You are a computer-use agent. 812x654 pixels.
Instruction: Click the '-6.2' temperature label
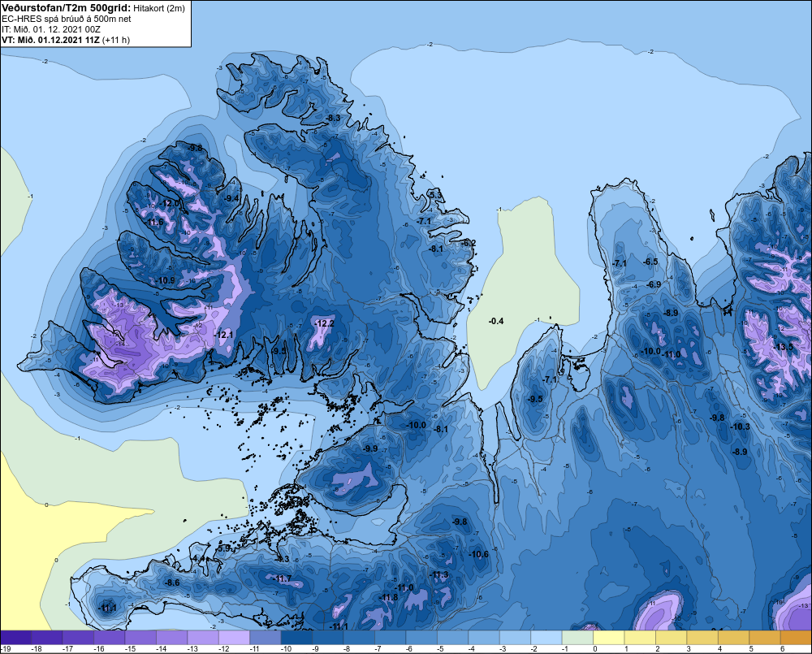point(469,243)
